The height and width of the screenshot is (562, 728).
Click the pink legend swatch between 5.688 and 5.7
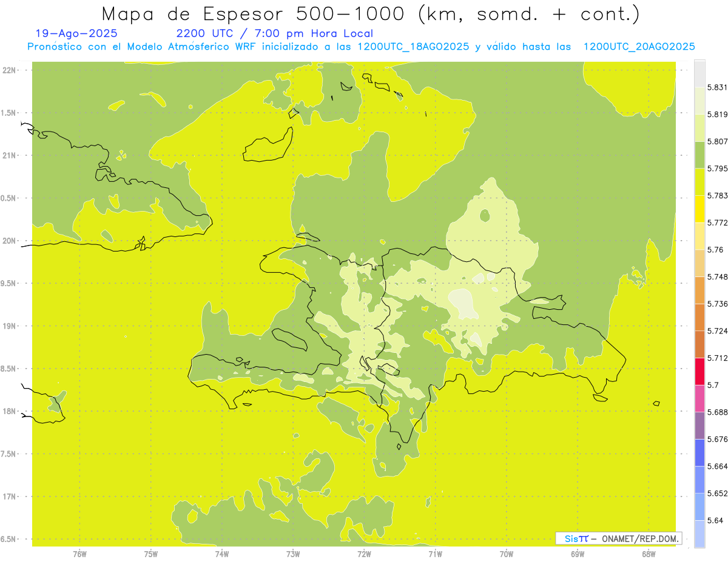click(699, 398)
